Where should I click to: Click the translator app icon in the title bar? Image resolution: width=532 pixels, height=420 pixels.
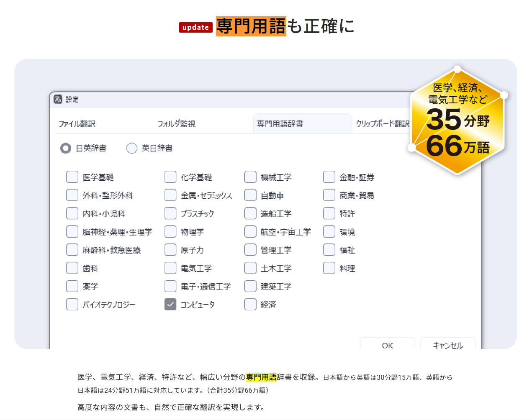[x=58, y=99]
